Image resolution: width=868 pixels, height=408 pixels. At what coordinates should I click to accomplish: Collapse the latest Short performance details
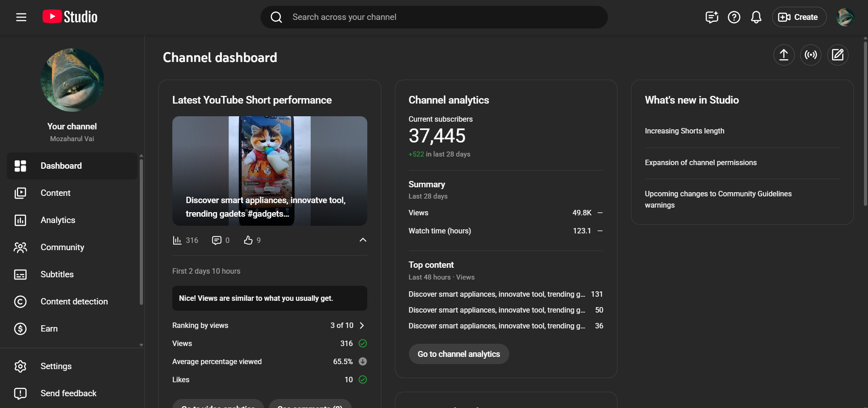click(363, 240)
